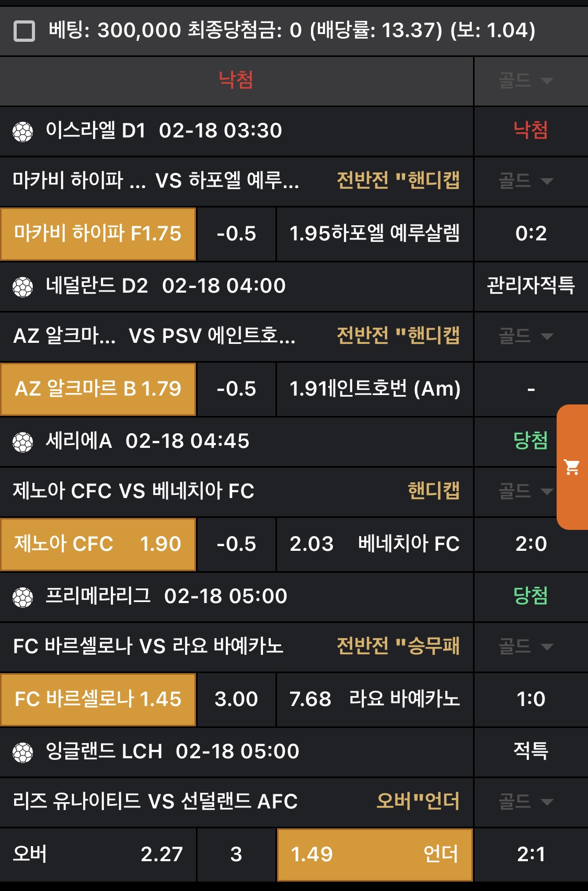Open 골드 dropdown for 마카비 하이파 match
The height and width of the screenshot is (891, 588).
pyautogui.click(x=525, y=181)
